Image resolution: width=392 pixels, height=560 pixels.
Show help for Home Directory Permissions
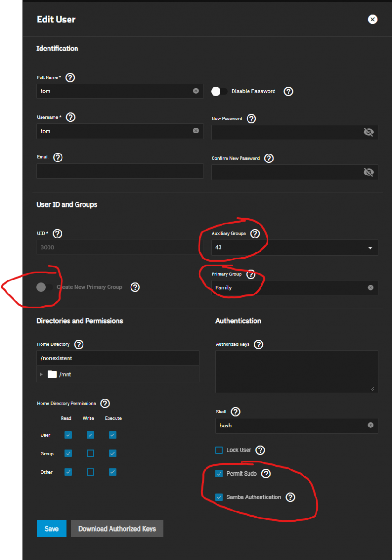click(105, 404)
